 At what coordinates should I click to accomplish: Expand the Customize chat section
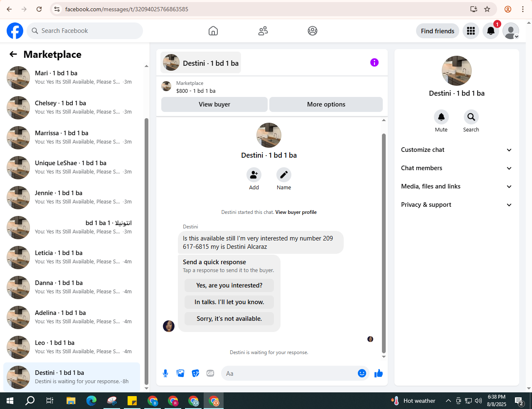coord(456,150)
